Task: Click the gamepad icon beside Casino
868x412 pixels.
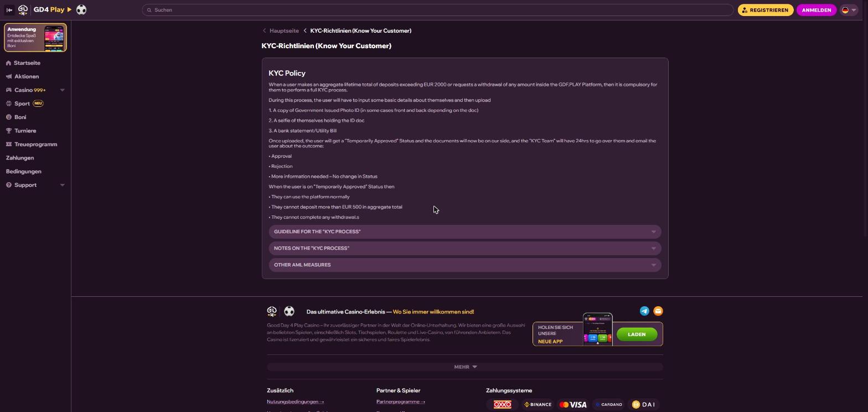Action: click(x=9, y=90)
